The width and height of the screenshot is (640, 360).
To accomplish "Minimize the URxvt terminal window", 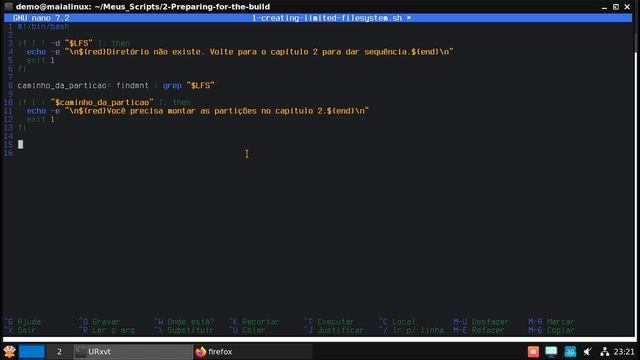I will tap(604, 7).
